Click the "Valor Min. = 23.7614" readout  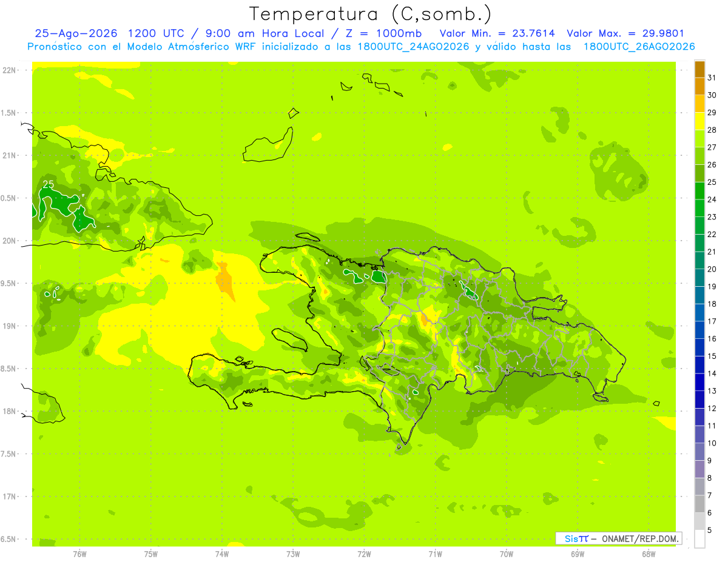click(497, 33)
